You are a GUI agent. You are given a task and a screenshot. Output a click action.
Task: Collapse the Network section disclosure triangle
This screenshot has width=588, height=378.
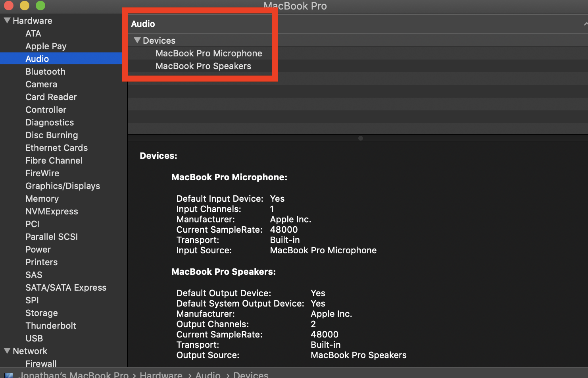tap(7, 351)
